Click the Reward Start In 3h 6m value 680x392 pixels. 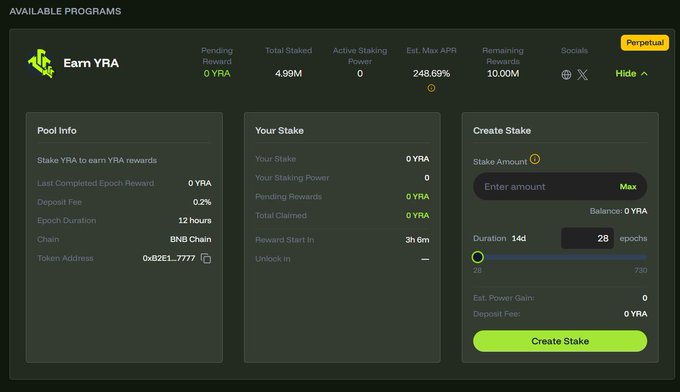[x=417, y=240]
